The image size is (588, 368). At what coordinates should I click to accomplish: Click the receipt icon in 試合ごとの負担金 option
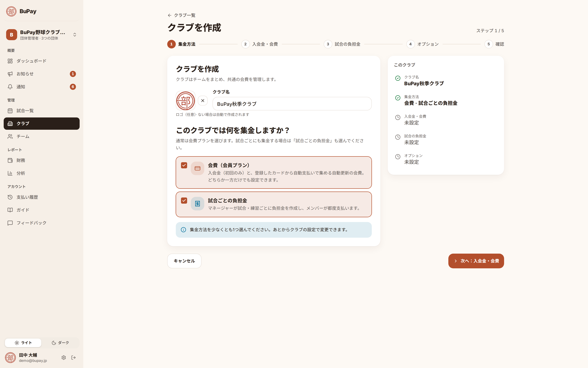198,204
